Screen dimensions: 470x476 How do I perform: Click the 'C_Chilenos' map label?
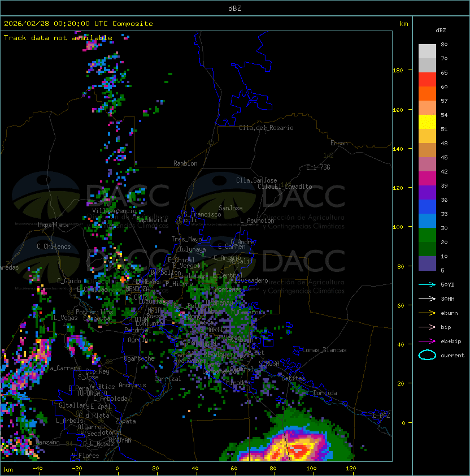point(54,246)
